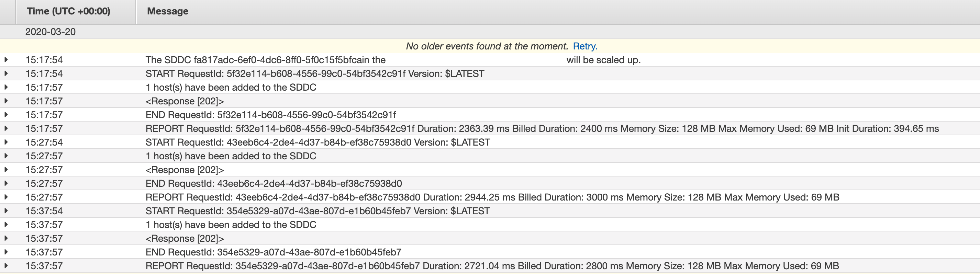Expand the START RequestId 43eeb6c4 log row
980x274 pixels.
tap(6, 142)
